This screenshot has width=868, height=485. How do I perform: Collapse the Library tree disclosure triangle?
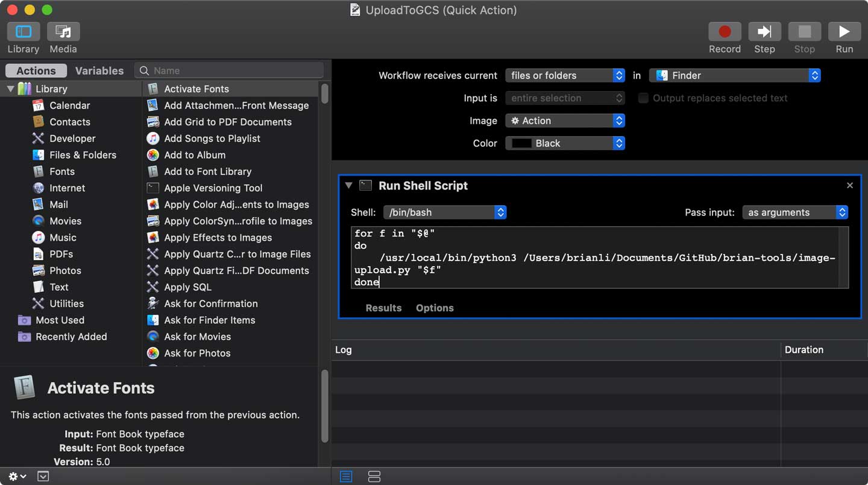tap(10, 89)
